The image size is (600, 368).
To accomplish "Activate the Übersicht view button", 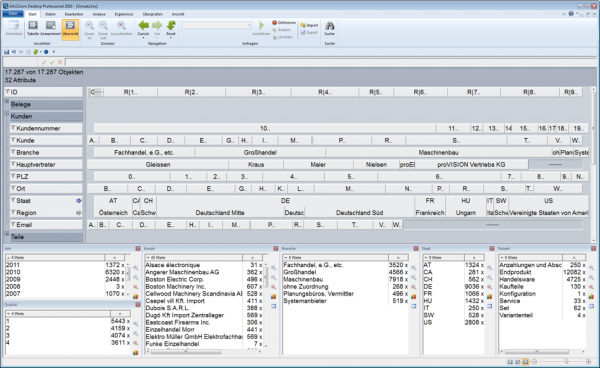I will click(70, 29).
